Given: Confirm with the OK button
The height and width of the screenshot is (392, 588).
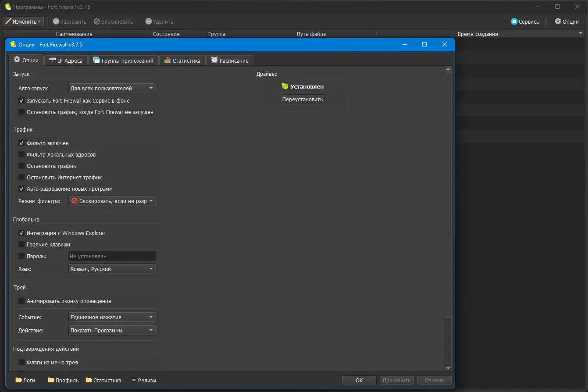Looking at the screenshot, I should [359, 380].
